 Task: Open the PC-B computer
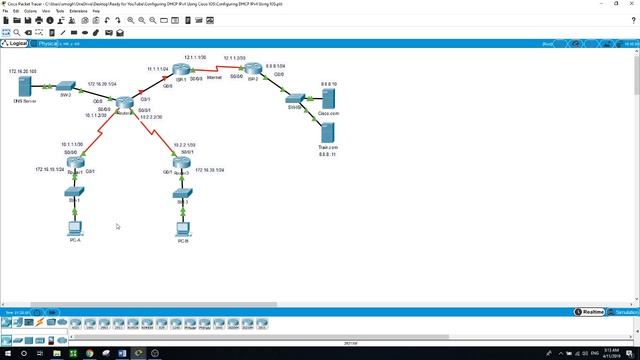(183, 229)
